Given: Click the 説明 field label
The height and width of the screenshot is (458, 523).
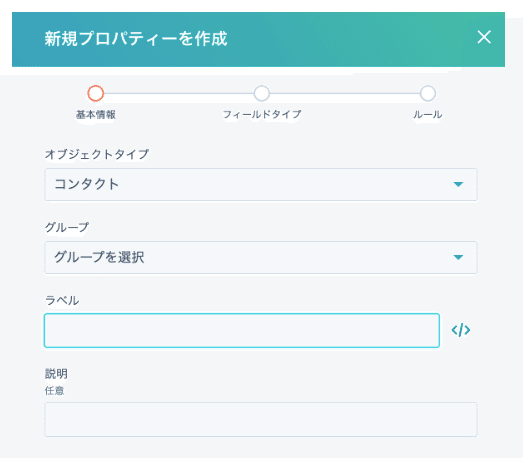Looking at the screenshot, I should tap(56, 374).
